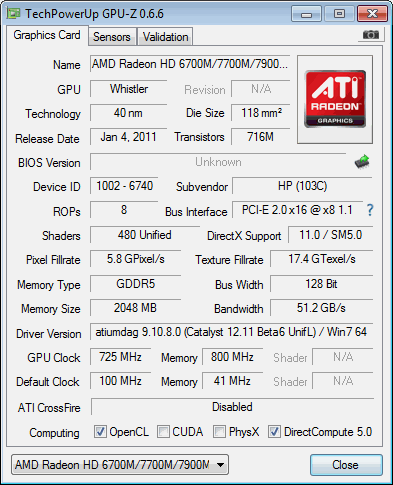Viewport: 393px width, 485px height.
Task: Click the GPU-Z title bar app icon
Action: pyautogui.click(x=14, y=13)
